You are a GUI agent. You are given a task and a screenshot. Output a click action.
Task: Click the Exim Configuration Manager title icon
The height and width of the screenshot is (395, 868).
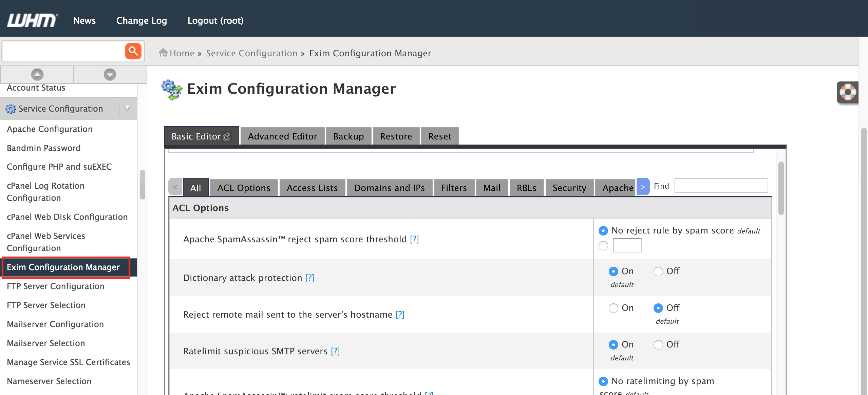[171, 90]
